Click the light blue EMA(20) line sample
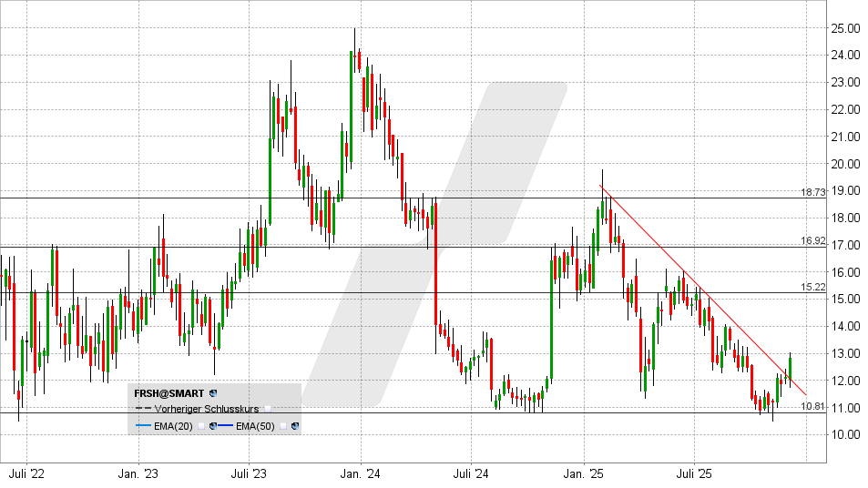Viewport: 868px width, 488px height. (x=143, y=425)
